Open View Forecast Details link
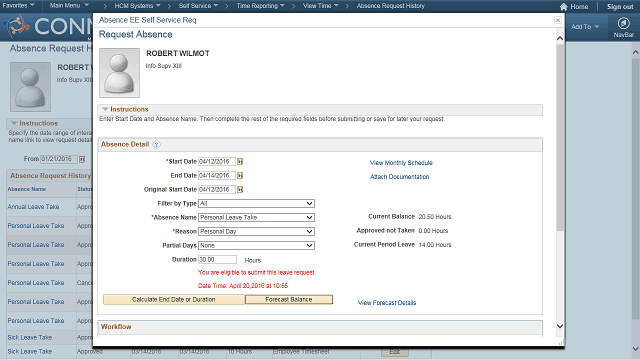The width and height of the screenshot is (640, 360). (x=387, y=302)
